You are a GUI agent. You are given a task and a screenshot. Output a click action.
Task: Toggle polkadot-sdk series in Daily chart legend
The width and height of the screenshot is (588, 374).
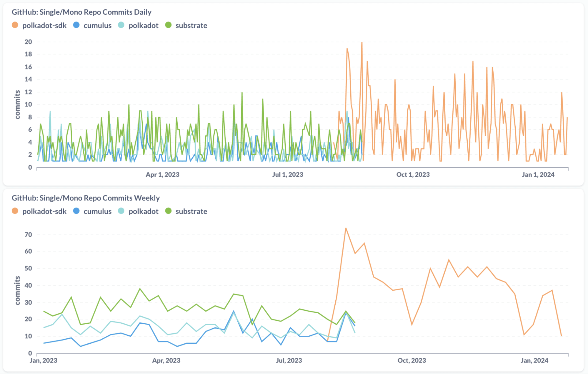[15, 25]
